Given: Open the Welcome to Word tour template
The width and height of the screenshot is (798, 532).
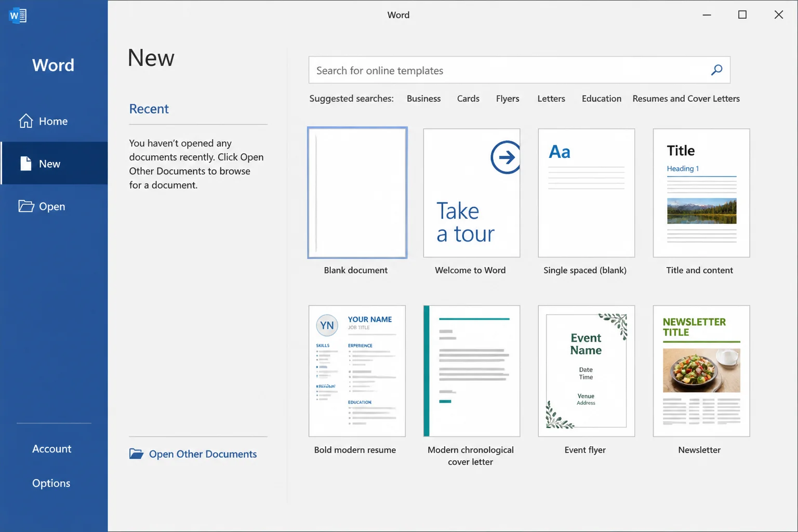Looking at the screenshot, I should [472, 193].
